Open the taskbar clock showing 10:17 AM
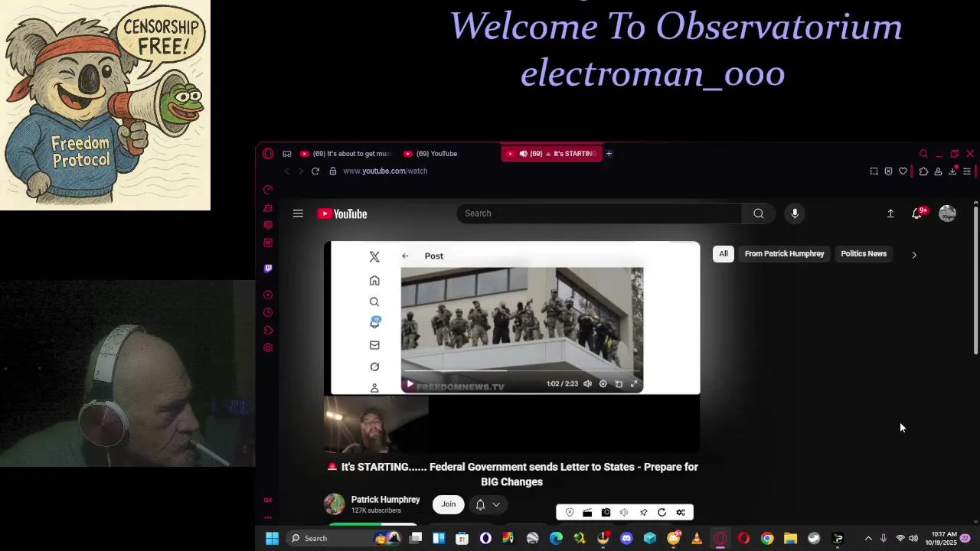This screenshot has height=551, width=980. pos(942,539)
